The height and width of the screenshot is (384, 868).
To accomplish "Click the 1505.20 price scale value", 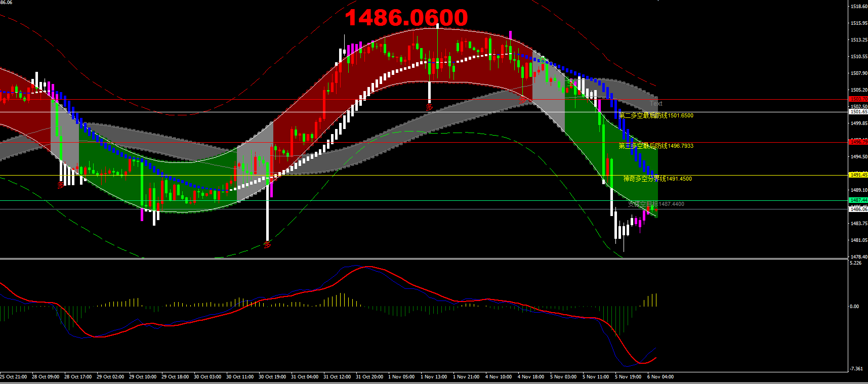I will 859,90.
